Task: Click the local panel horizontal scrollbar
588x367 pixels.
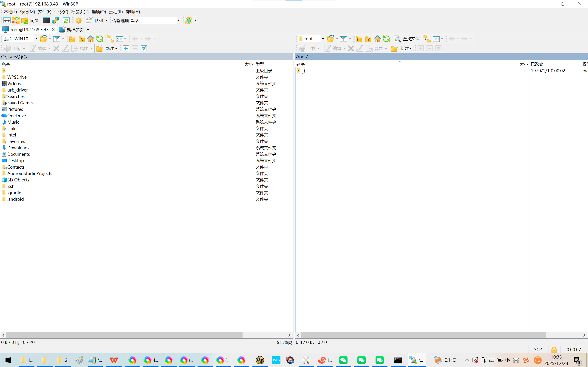Action: (124, 335)
